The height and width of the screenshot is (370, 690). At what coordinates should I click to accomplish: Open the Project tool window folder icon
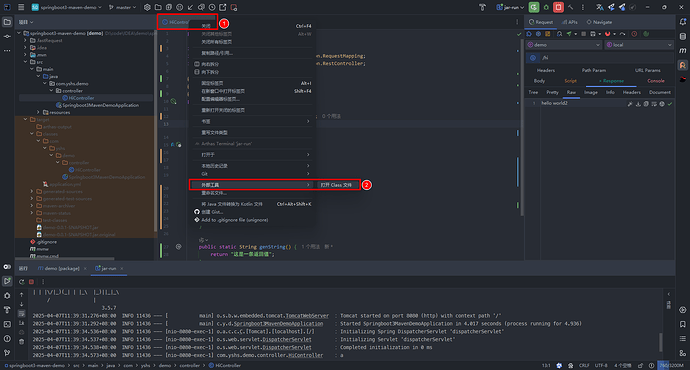pyautogui.click(x=7, y=22)
